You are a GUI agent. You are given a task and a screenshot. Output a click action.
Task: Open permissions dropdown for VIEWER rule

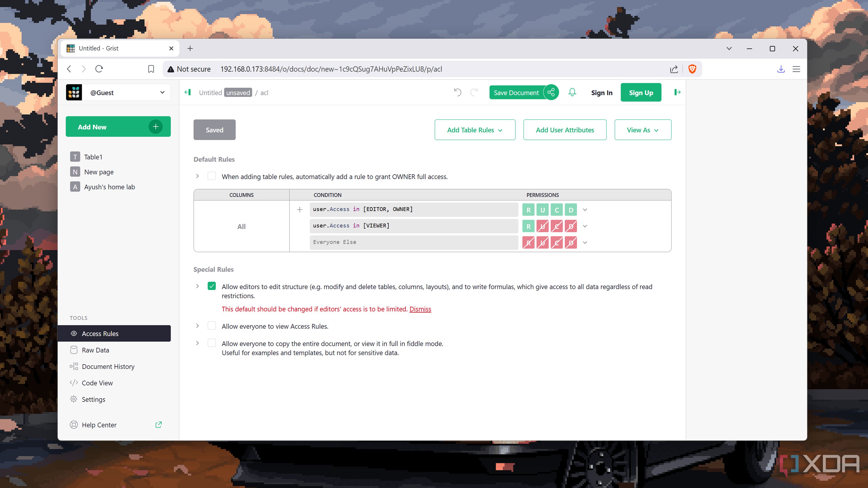click(x=585, y=226)
